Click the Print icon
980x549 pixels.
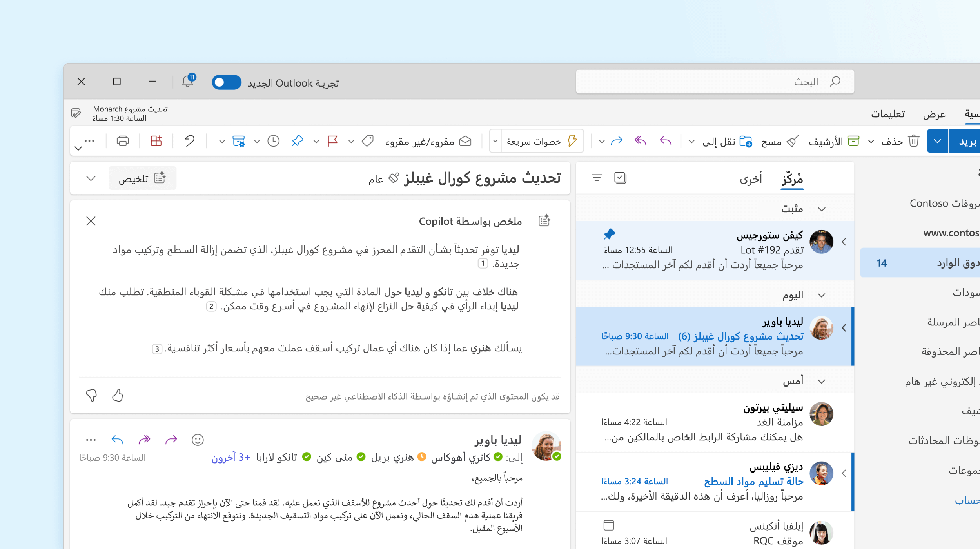point(123,141)
